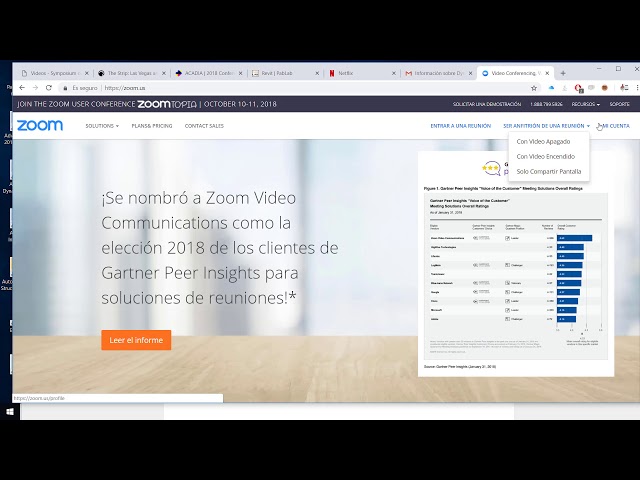Go back with the browser back arrow

[22, 88]
